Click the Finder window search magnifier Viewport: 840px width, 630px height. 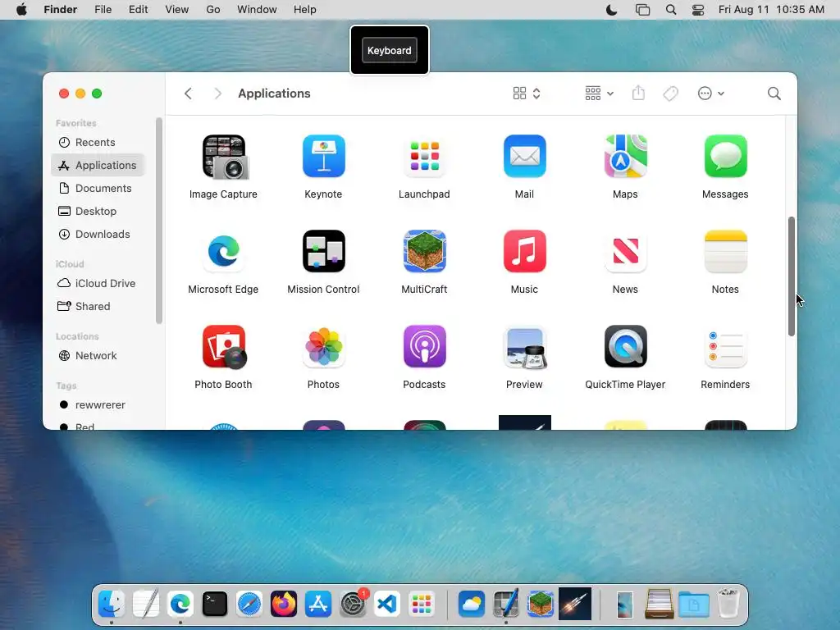tap(774, 94)
